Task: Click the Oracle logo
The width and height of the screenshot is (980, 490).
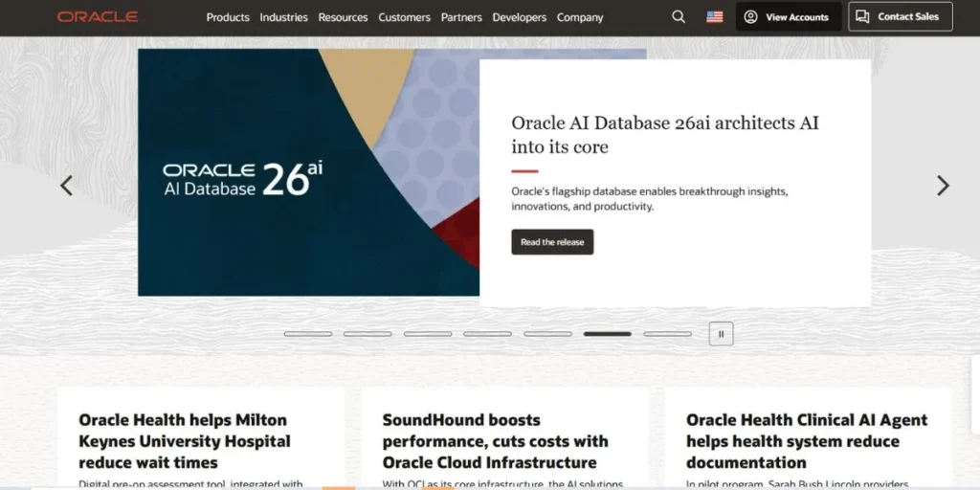Action: click(98, 17)
